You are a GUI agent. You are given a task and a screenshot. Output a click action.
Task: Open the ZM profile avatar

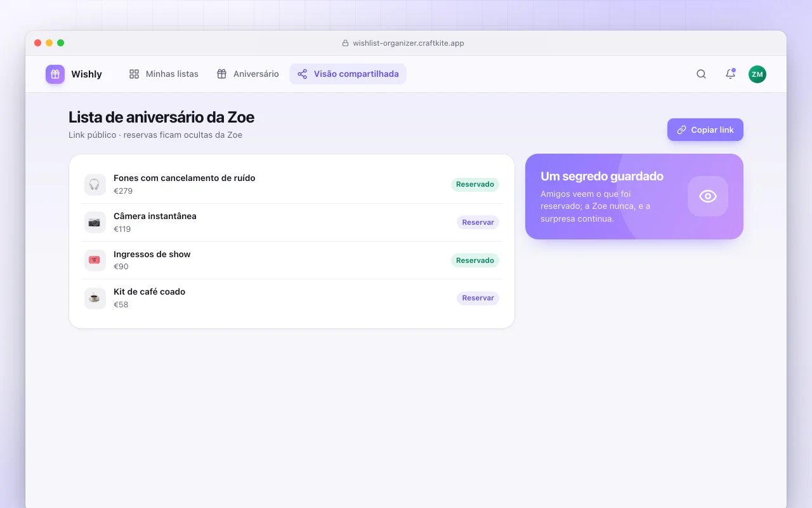click(757, 74)
